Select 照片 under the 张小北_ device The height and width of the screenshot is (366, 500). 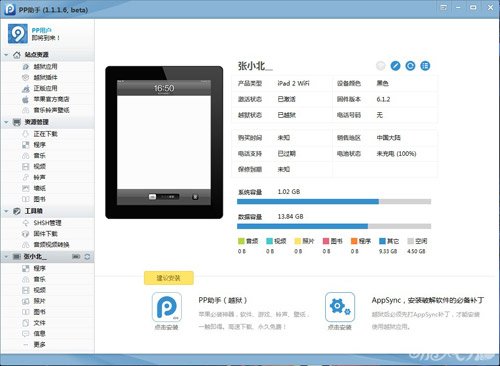(x=39, y=301)
